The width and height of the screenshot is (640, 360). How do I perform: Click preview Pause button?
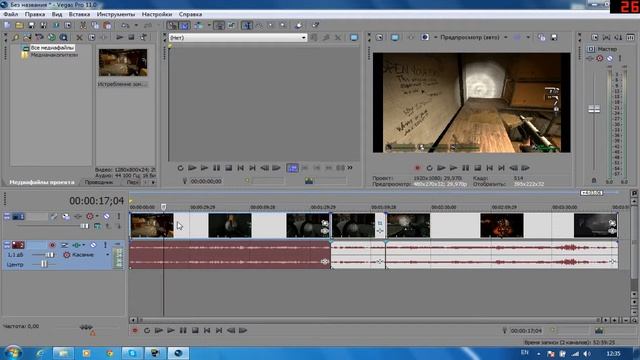tap(465, 168)
